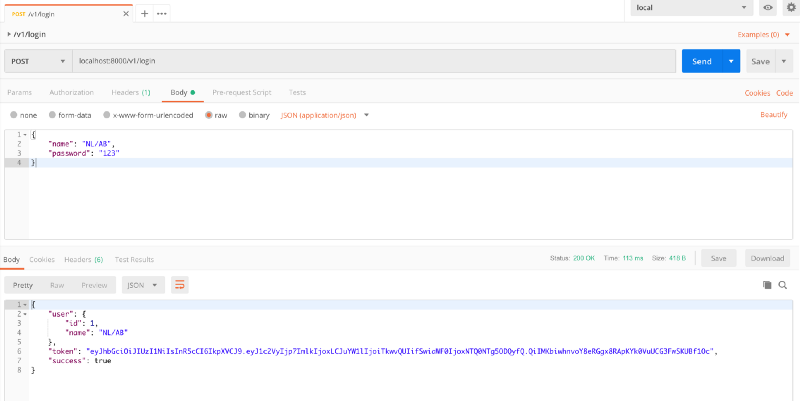Open the Tests tab
800x401 pixels.
297,92
